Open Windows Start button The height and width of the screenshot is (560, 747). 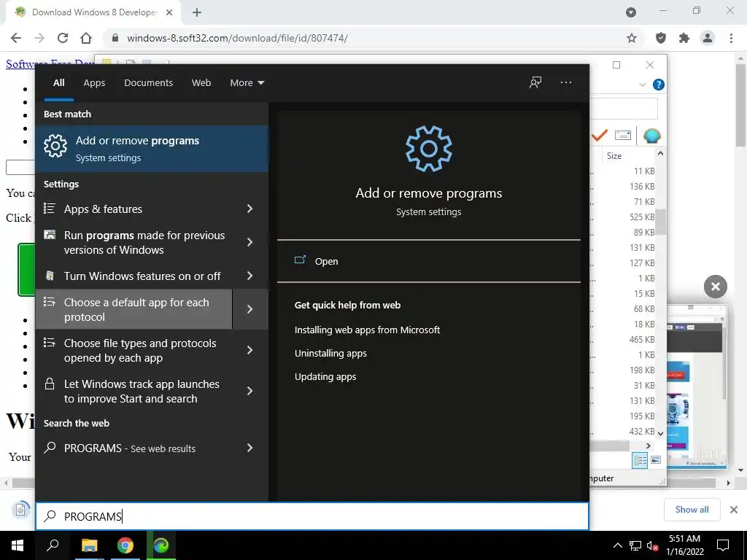pos(18,545)
